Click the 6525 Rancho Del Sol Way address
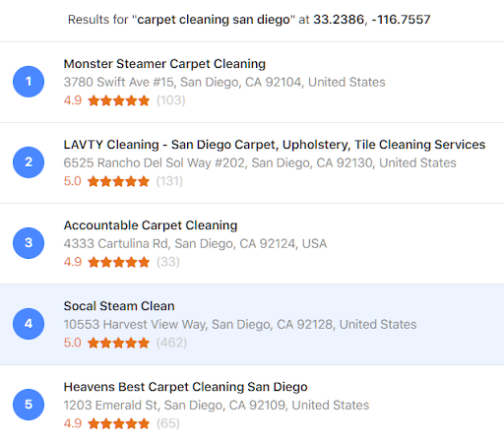The image size is (504, 445). click(x=260, y=162)
